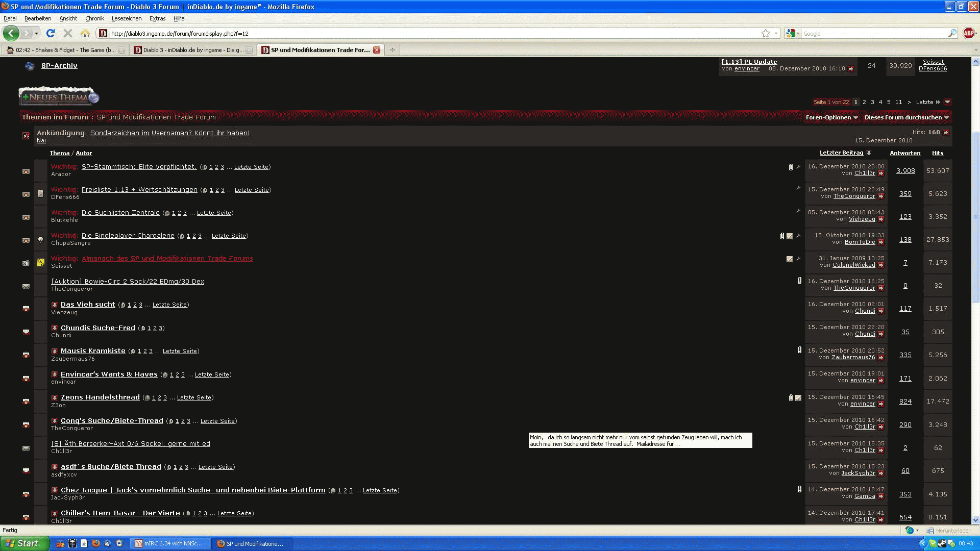Stop loading with the X toolbar icon

67,33
